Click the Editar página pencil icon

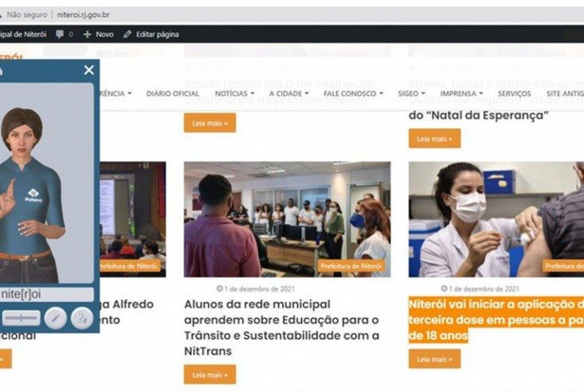(128, 34)
